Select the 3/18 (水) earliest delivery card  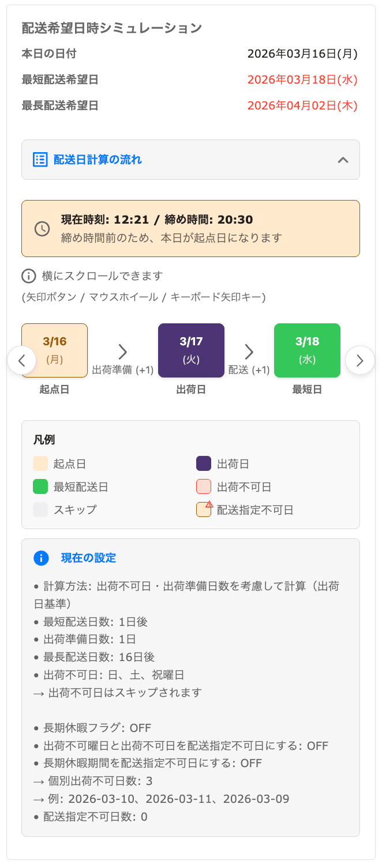tap(307, 350)
